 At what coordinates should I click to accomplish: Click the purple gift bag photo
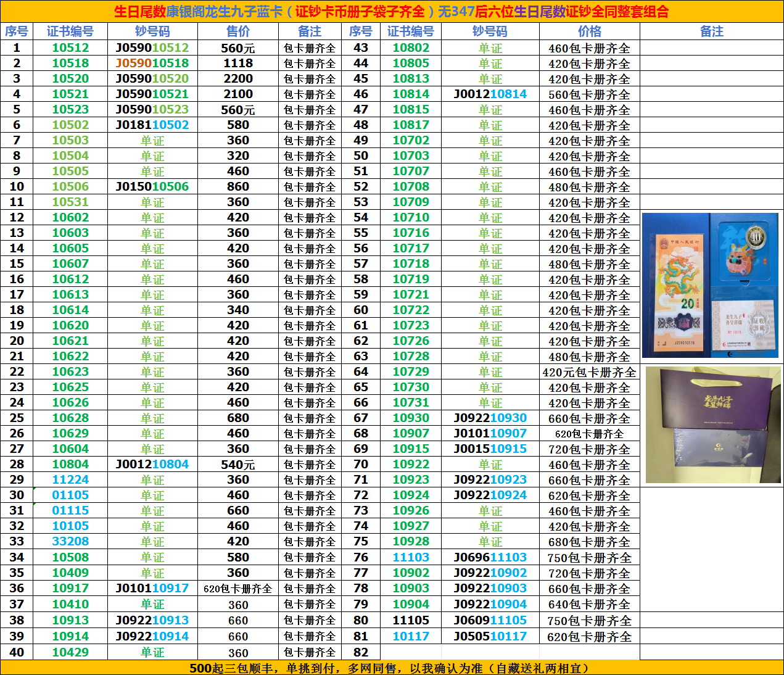(713, 424)
